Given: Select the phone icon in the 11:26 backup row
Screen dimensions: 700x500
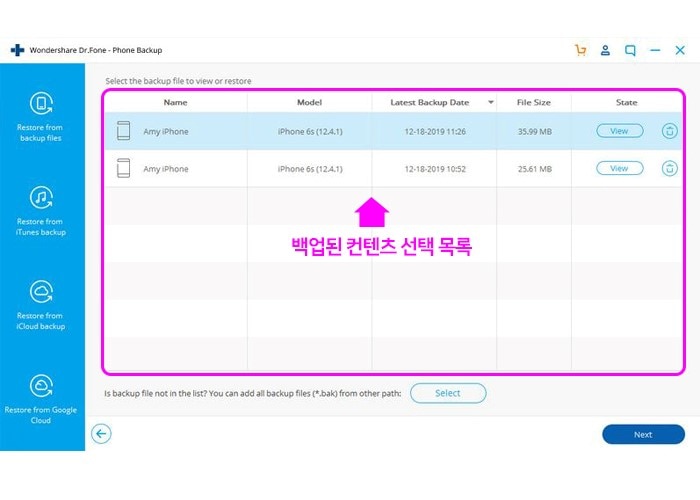Looking at the screenshot, I should 123,131.
